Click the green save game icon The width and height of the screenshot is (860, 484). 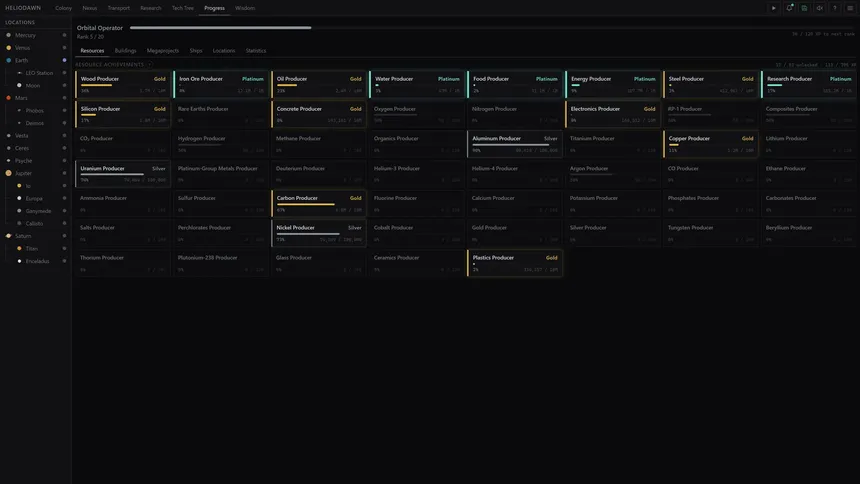tap(804, 8)
